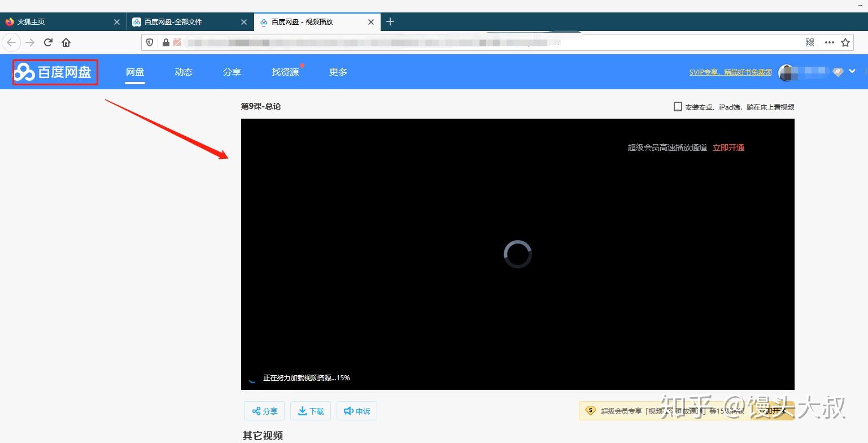Screen dimensions: 868x443
Task: Click the 百度网盘 logo icon
Action: click(24, 72)
